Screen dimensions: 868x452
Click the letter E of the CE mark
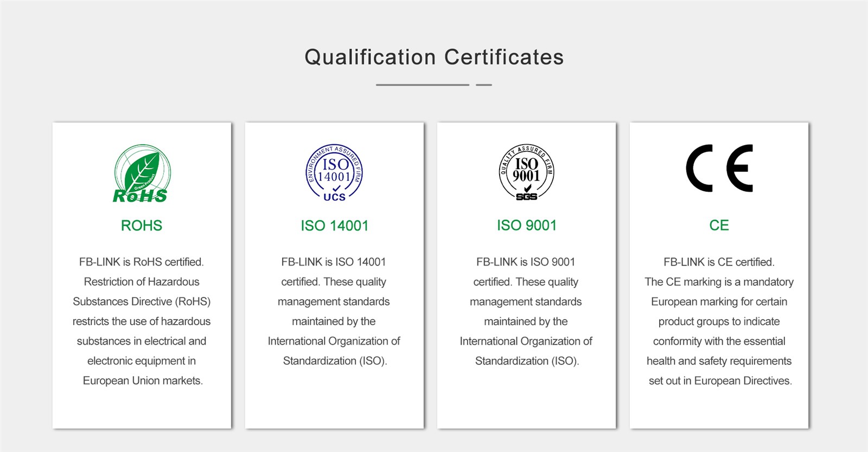click(x=740, y=168)
